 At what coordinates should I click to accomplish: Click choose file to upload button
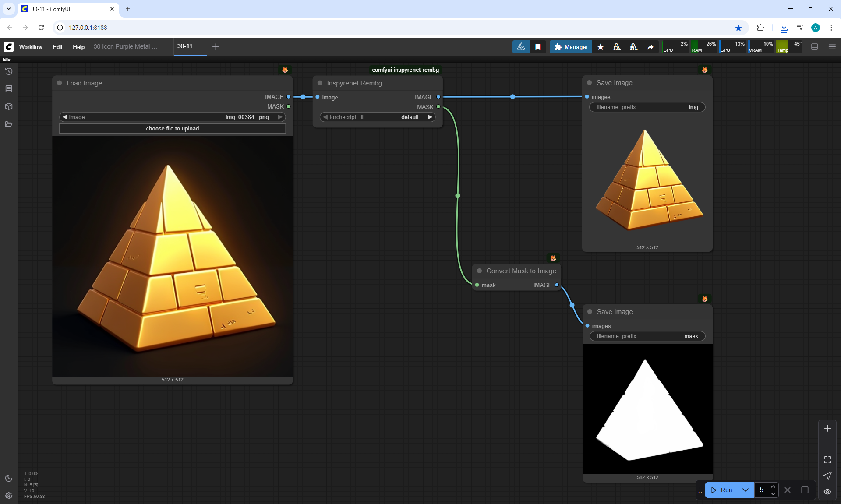point(173,128)
